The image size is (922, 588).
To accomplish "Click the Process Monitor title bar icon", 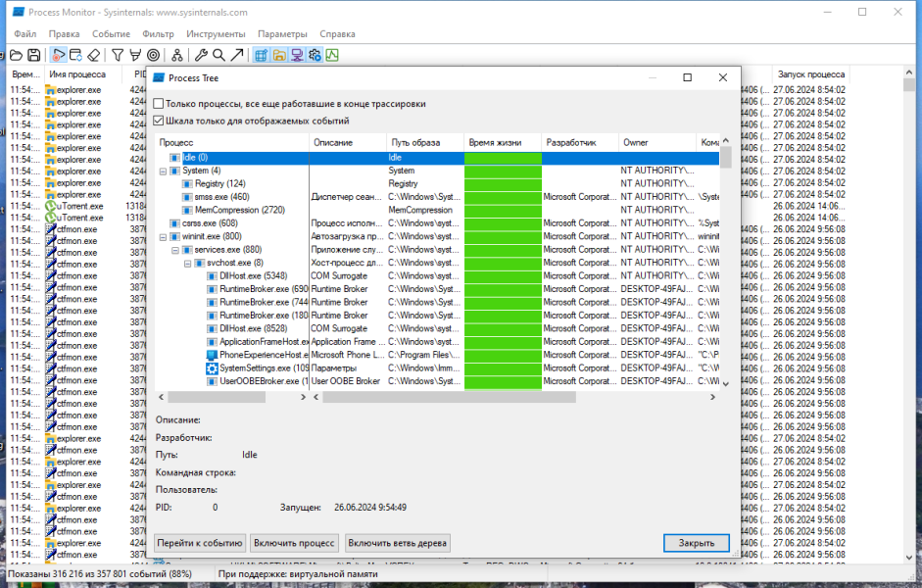I will pyautogui.click(x=19, y=12).
